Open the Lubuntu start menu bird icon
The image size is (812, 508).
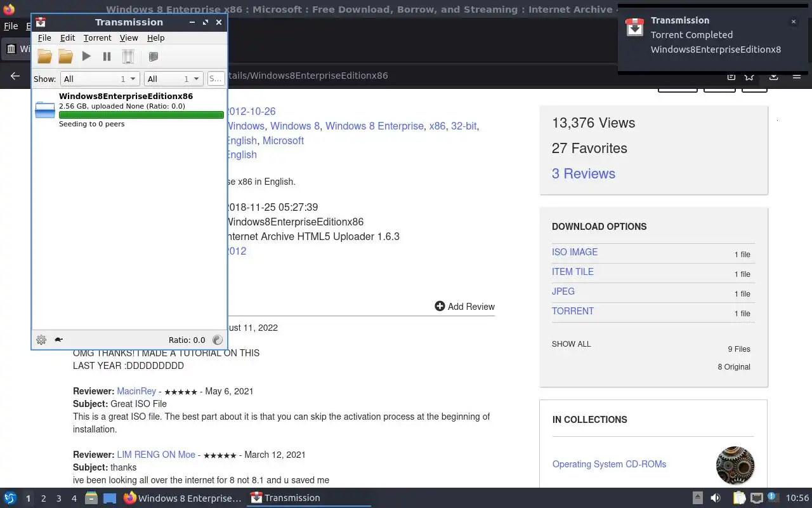coord(10,498)
